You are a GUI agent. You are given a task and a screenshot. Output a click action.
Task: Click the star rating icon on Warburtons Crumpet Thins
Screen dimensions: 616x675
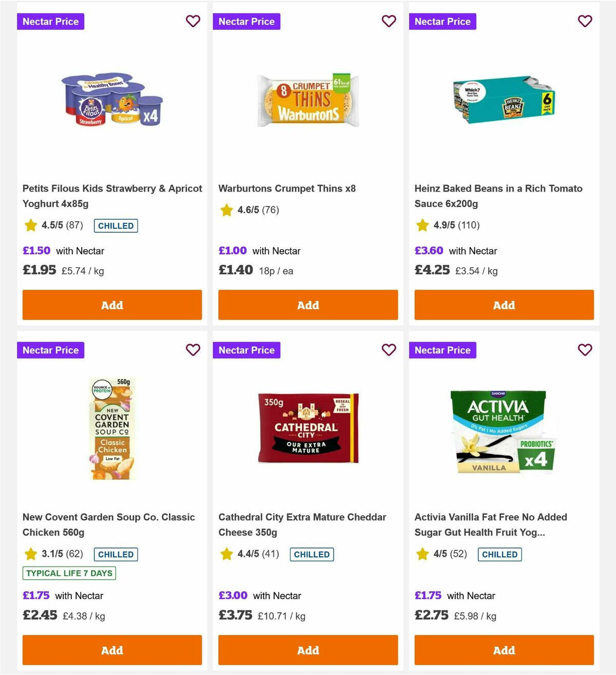(x=226, y=210)
